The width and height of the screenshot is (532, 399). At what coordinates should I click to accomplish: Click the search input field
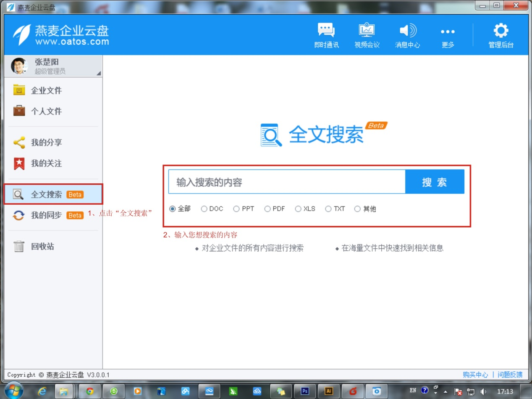point(286,181)
